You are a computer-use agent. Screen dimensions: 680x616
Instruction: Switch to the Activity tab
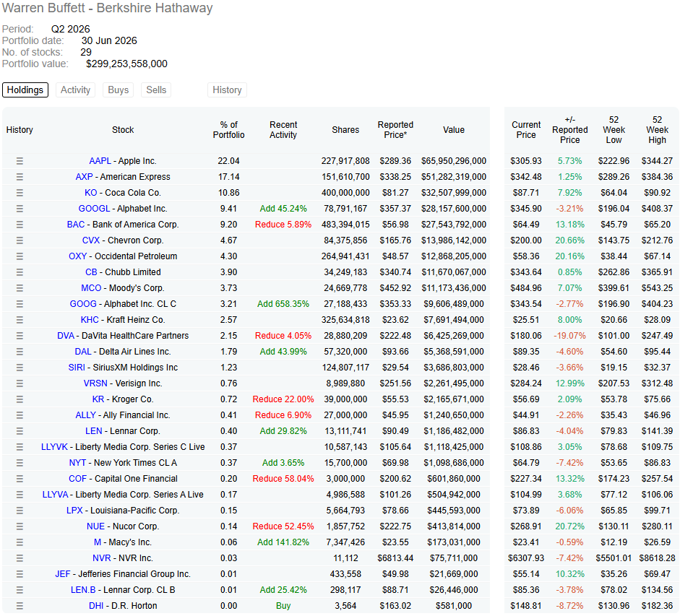[75, 90]
